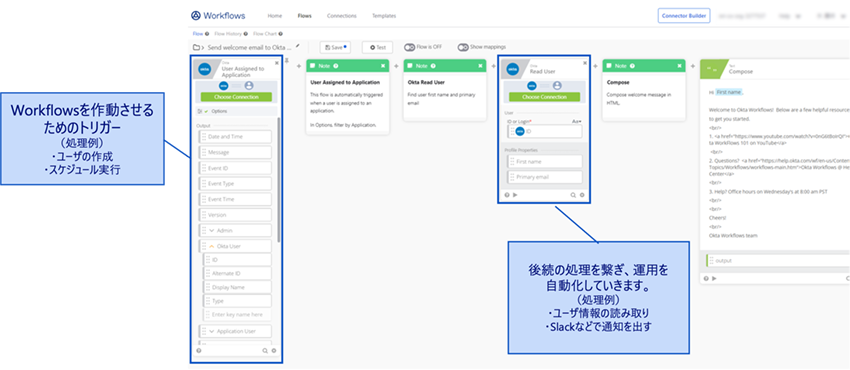The image size is (850, 370).
Task: Click the Enter key name here field
Action: (x=237, y=315)
